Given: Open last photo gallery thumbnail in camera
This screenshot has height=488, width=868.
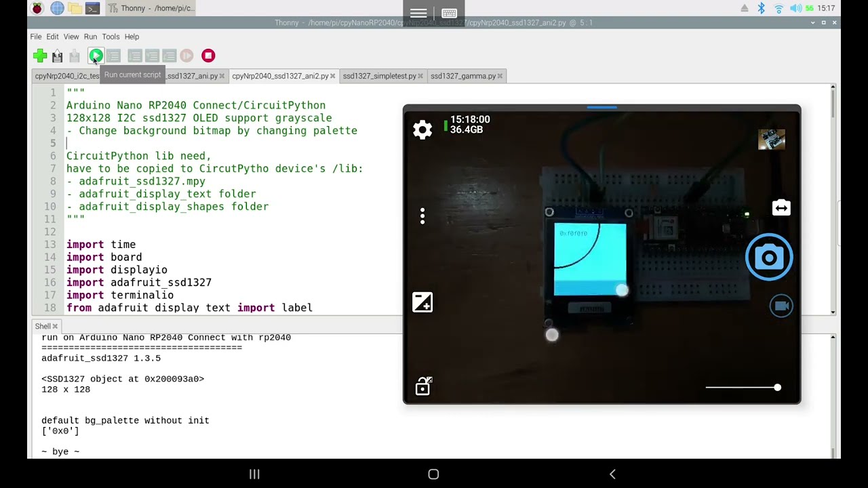Looking at the screenshot, I should (x=771, y=139).
